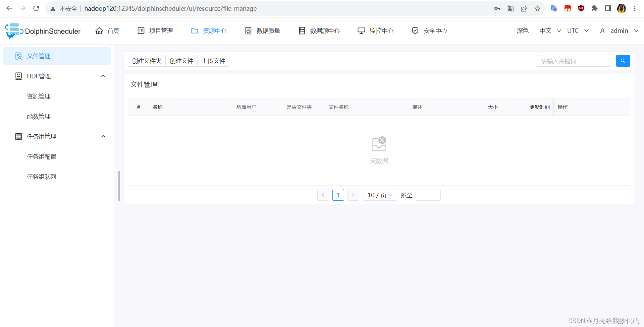
Task: Click the 大小 column header
Action: coord(493,107)
